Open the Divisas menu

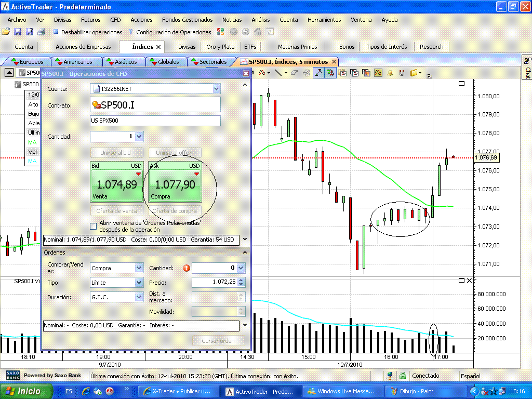[x=63, y=20]
